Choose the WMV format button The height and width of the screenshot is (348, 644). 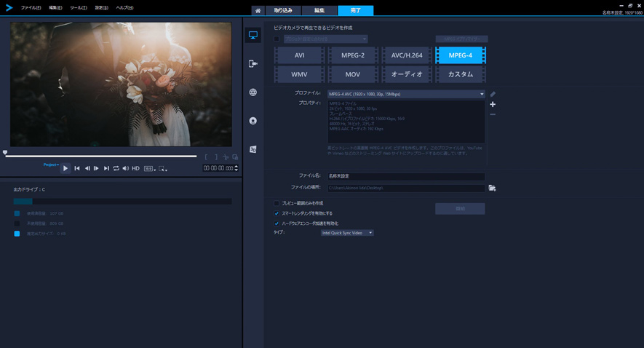tap(299, 74)
